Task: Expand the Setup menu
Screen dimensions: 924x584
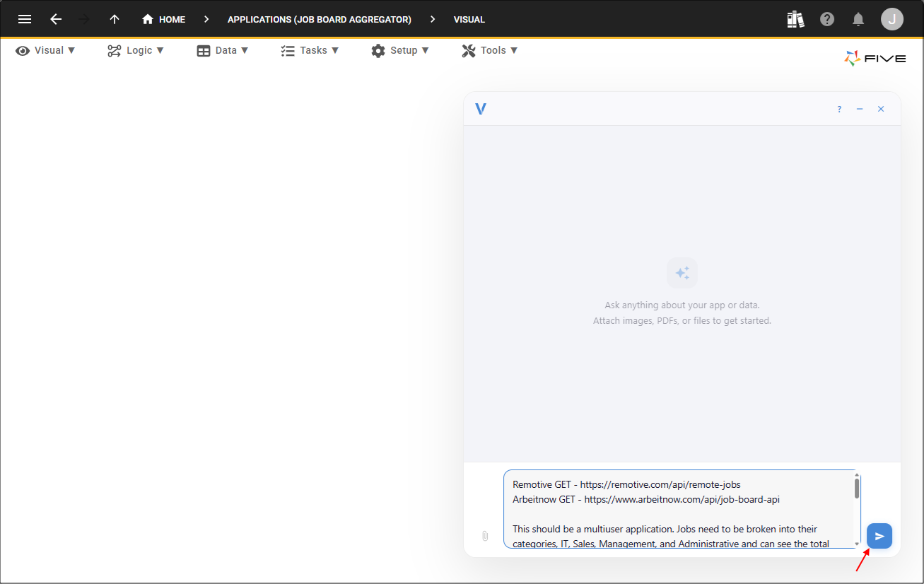Action: click(400, 50)
